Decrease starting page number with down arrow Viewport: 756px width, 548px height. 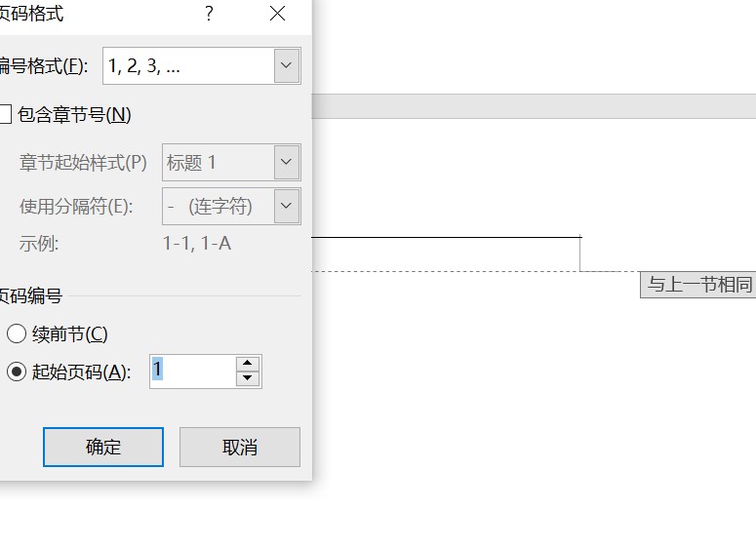(248, 378)
